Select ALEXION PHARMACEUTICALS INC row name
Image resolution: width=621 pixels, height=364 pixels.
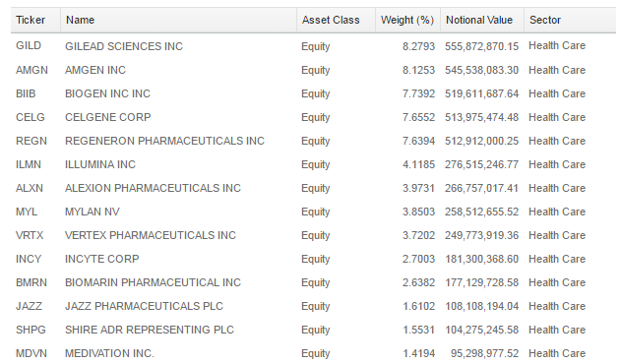[153, 188]
